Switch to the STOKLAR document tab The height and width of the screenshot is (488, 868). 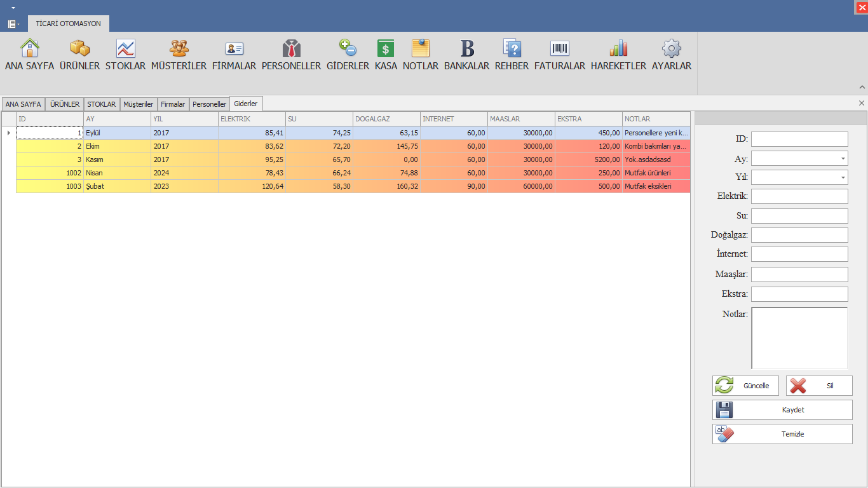pyautogui.click(x=102, y=104)
